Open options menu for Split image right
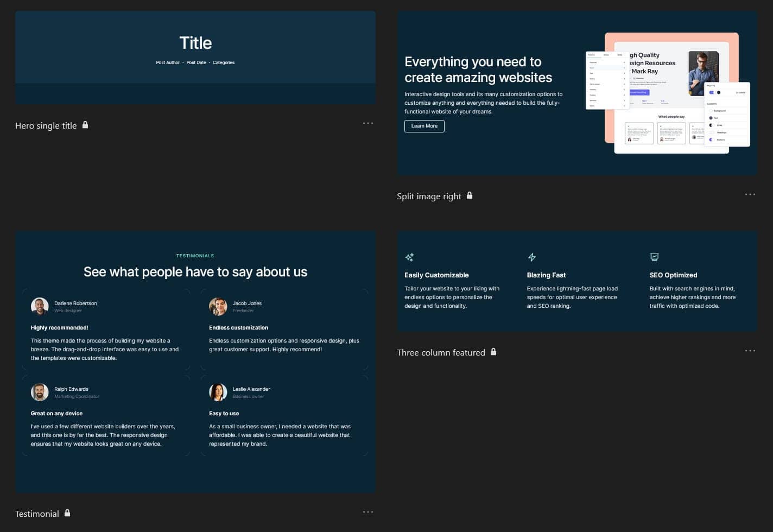This screenshot has height=532, width=773. 750,194
